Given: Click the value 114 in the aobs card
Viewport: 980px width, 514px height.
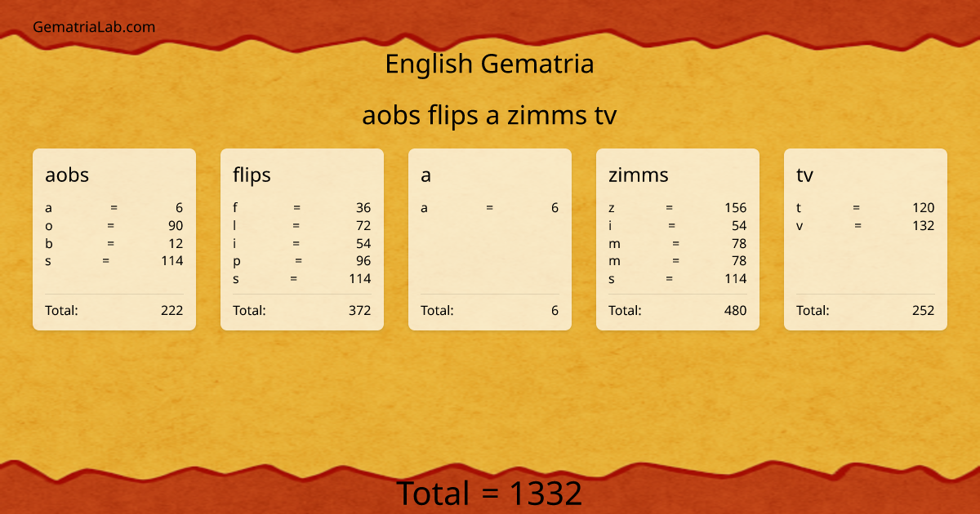Looking at the screenshot, I should (x=172, y=261).
